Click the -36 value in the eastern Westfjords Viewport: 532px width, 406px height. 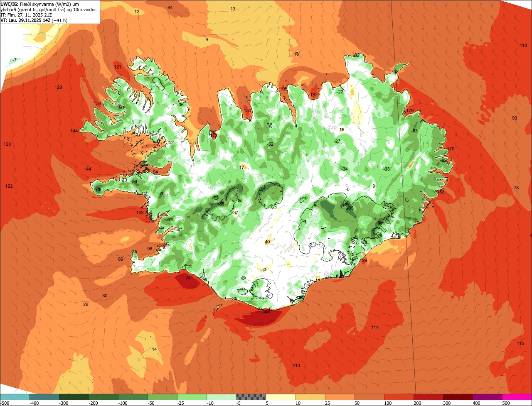[180, 105]
